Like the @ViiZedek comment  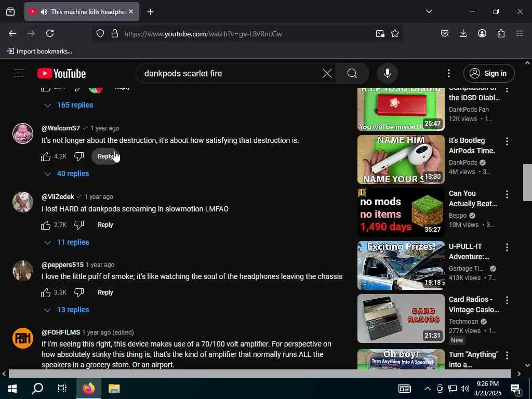[46, 225]
